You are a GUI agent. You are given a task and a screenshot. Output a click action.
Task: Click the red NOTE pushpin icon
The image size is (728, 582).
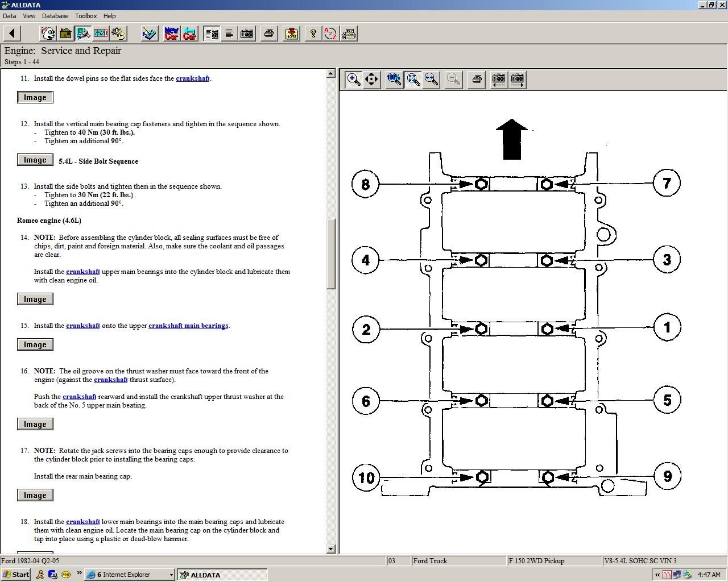pyautogui.click(x=291, y=34)
